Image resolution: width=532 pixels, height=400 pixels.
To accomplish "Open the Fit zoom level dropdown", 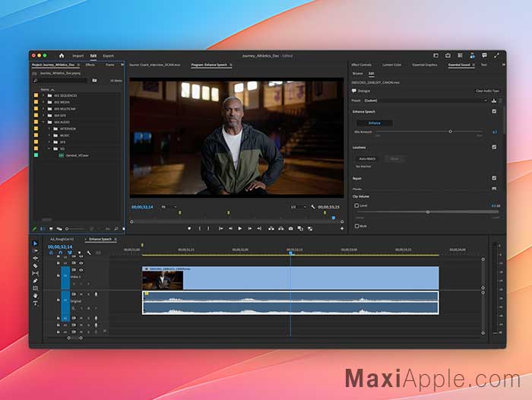I will click(x=169, y=207).
